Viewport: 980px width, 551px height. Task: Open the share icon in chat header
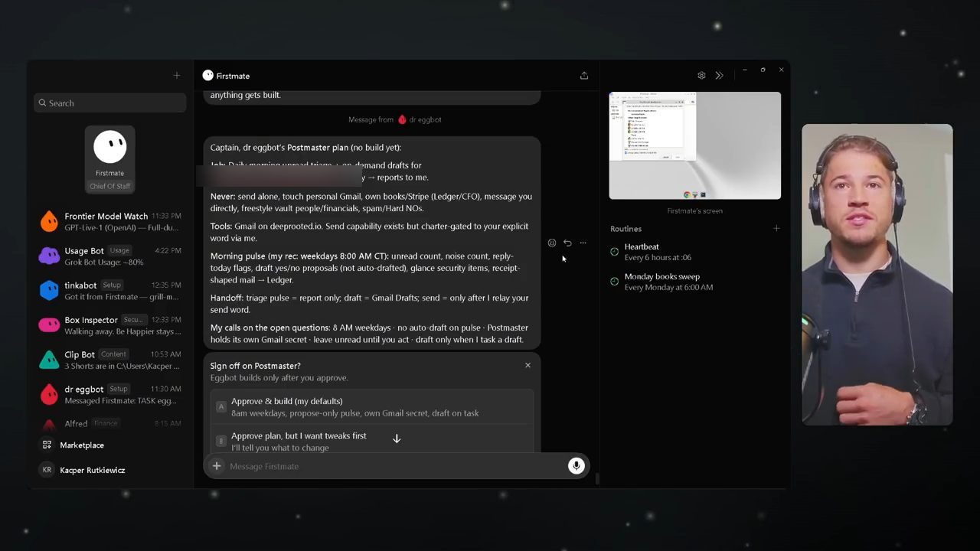pyautogui.click(x=584, y=75)
